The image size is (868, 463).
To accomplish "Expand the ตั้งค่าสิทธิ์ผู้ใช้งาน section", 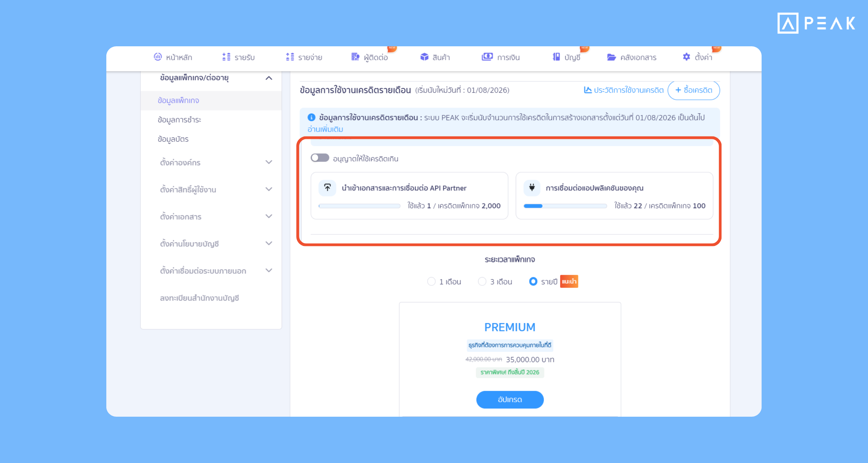I will (269, 189).
